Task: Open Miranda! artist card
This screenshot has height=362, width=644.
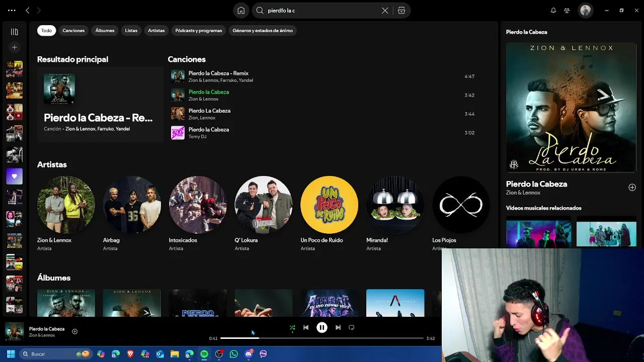Action: [395, 214]
